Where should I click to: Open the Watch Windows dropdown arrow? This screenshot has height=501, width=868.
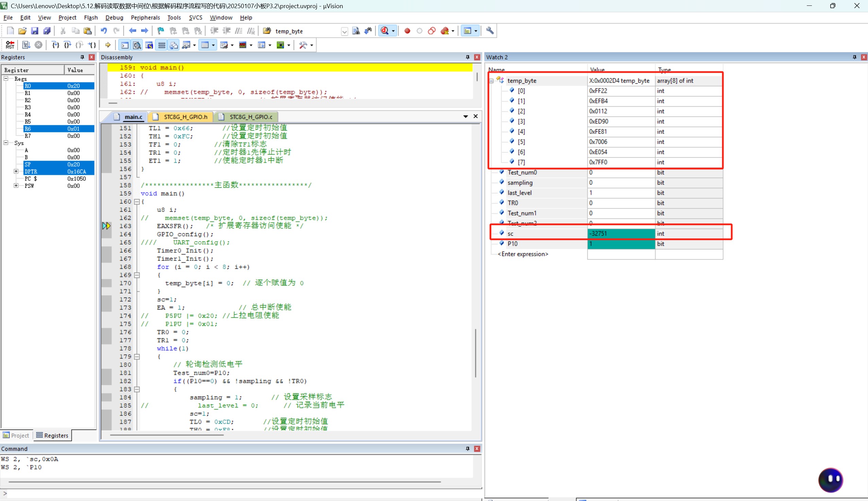click(x=195, y=45)
